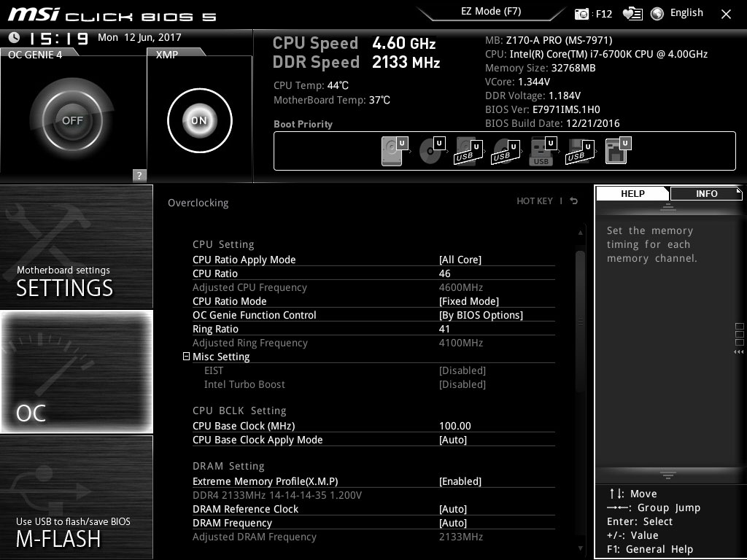Image resolution: width=747 pixels, height=560 pixels.
Task: Select the USB hard disk boot icon
Action: 468,151
